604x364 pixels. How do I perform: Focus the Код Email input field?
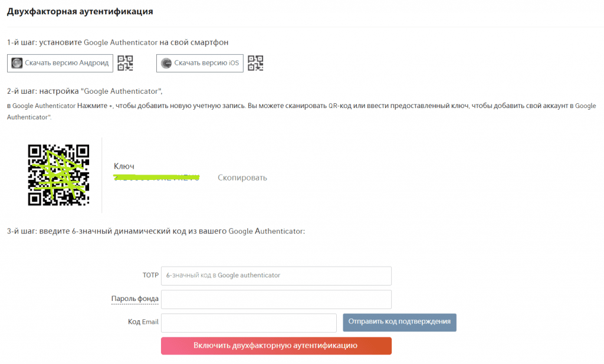pyautogui.click(x=249, y=323)
